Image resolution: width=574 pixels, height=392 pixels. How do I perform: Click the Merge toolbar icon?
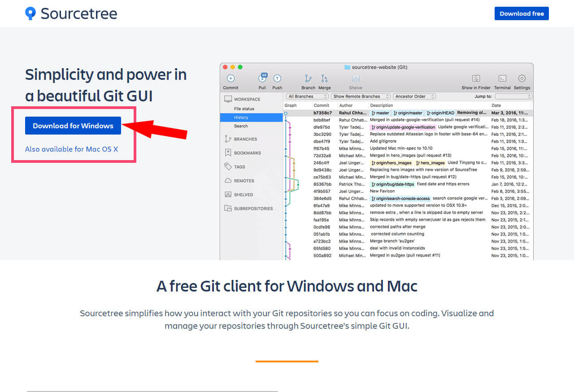tap(324, 78)
